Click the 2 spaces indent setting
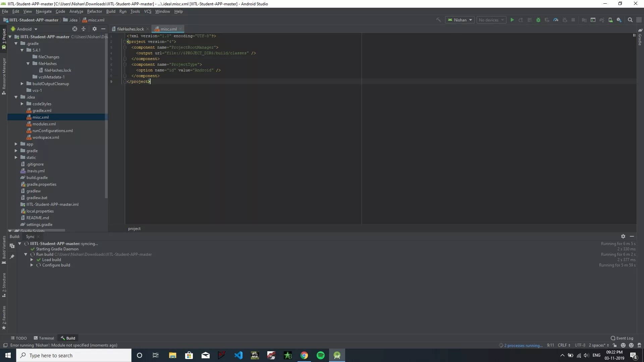This screenshot has height=362, width=644. click(x=599, y=345)
